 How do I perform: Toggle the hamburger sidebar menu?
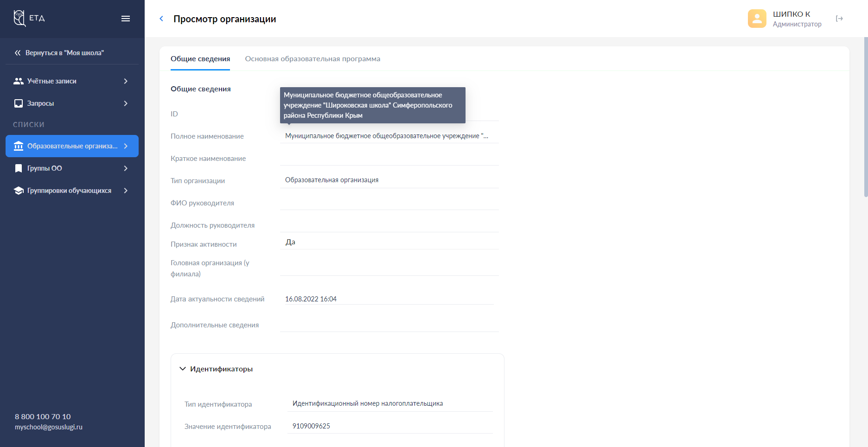[x=126, y=19]
